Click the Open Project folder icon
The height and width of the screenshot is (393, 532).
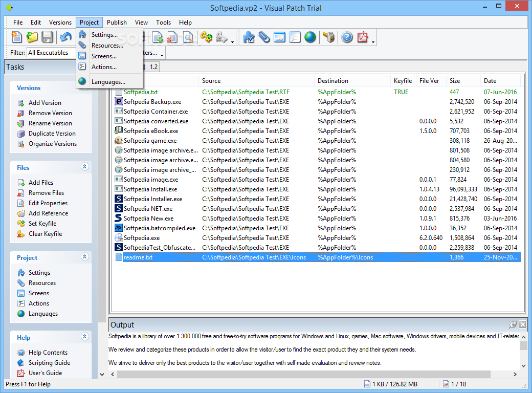coord(32,37)
